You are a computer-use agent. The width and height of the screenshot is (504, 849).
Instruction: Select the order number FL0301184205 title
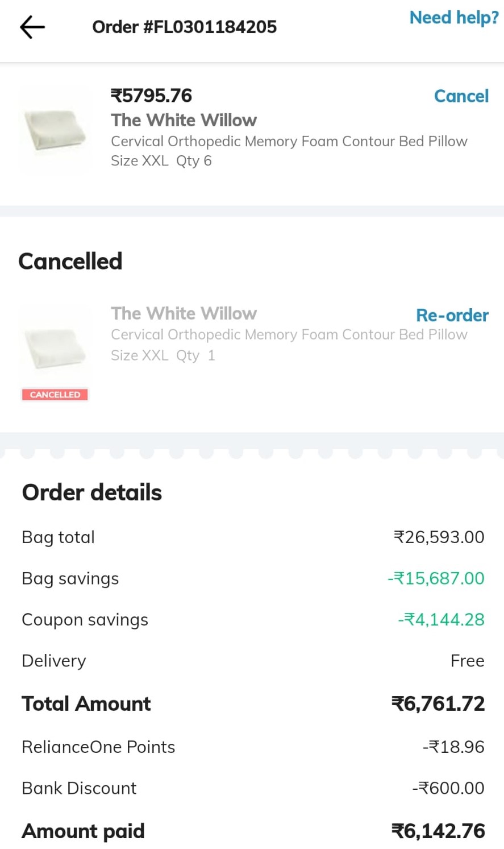click(184, 27)
